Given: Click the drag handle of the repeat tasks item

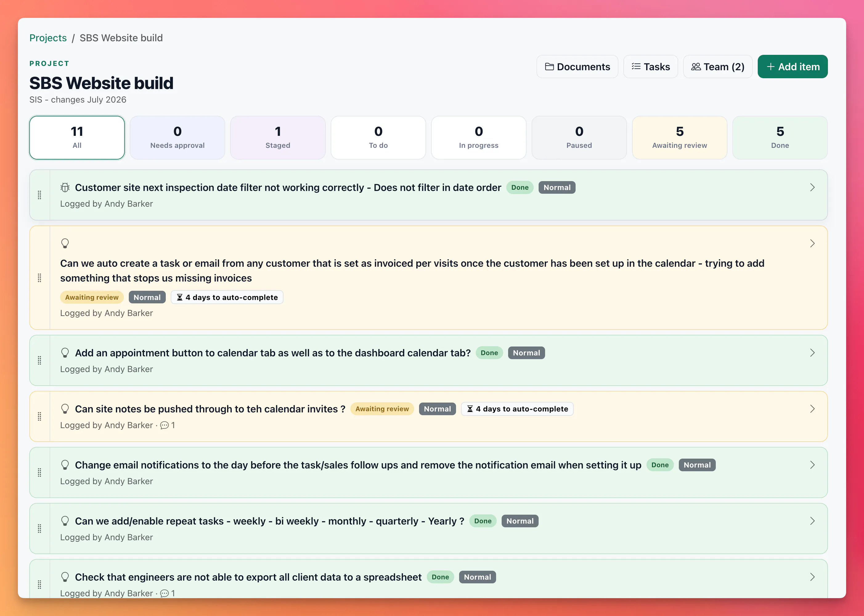Looking at the screenshot, I should coord(39,529).
